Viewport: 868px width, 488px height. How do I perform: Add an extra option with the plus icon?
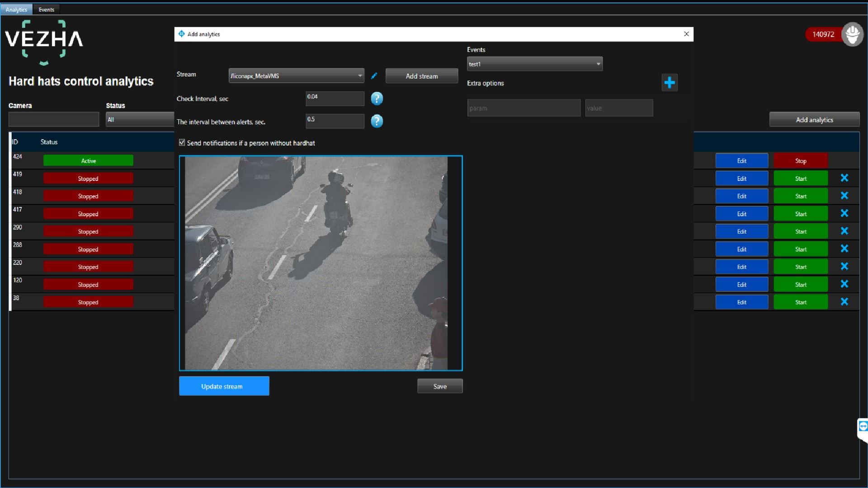[x=670, y=82]
